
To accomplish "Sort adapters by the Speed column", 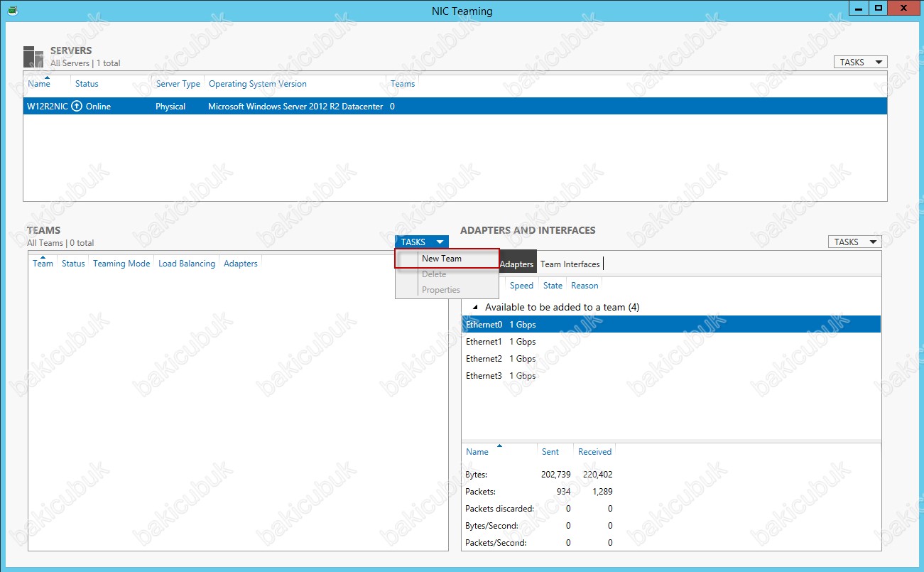I will (521, 286).
